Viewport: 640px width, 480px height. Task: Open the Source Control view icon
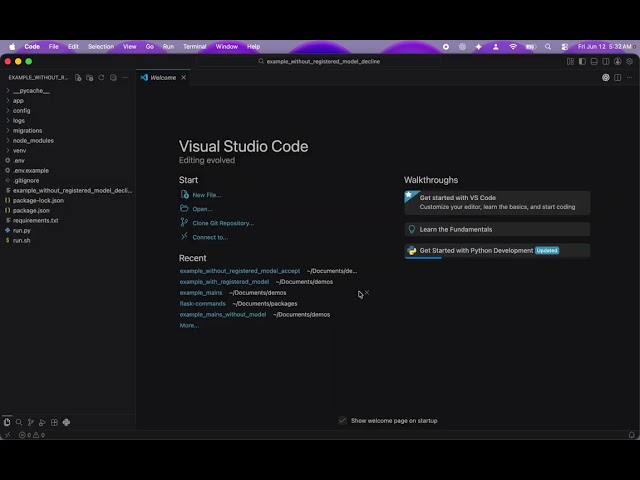click(x=31, y=422)
